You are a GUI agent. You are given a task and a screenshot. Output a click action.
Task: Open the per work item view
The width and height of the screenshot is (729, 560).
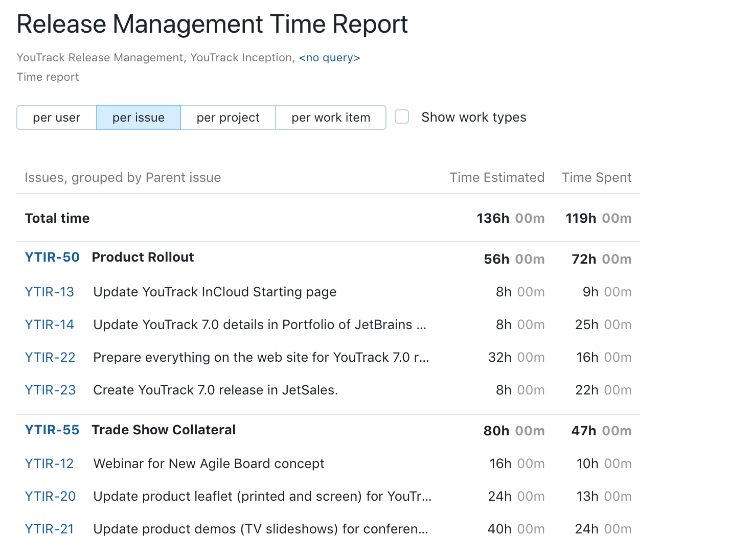click(x=331, y=118)
